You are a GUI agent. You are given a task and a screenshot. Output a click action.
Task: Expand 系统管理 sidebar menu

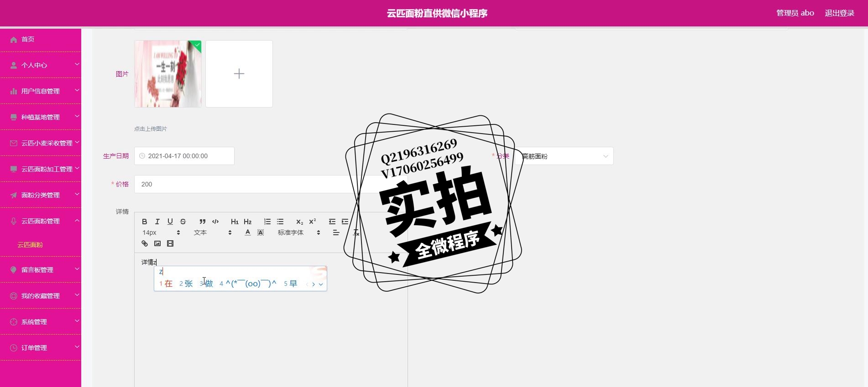(41, 322)
